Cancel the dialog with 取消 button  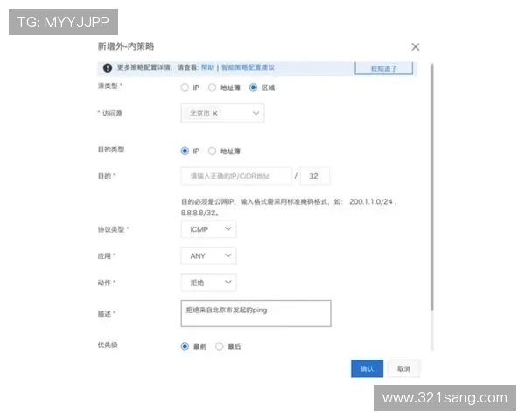pyautogui.click(x=403, y=368)
